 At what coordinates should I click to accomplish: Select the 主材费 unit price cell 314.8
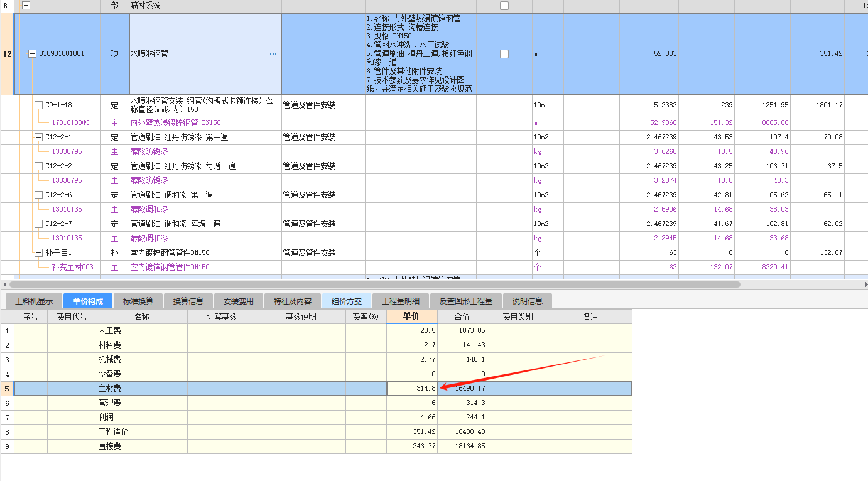(412, 389)
